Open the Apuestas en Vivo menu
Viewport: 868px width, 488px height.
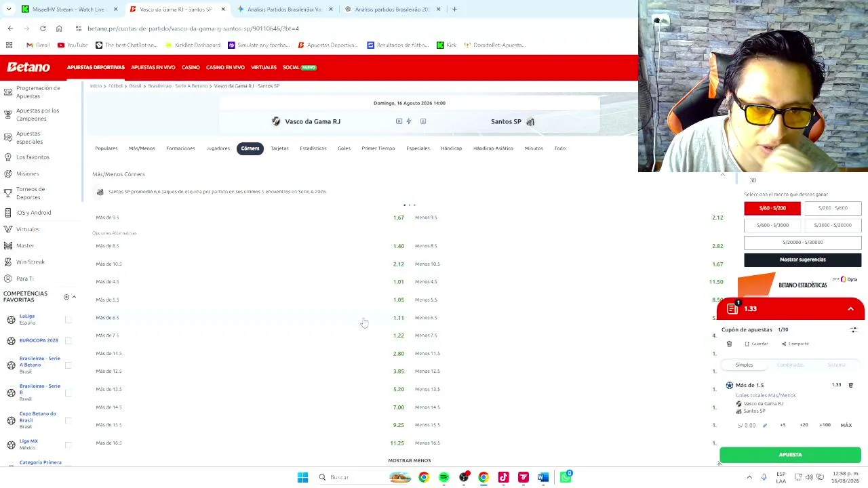coord(153,67)
